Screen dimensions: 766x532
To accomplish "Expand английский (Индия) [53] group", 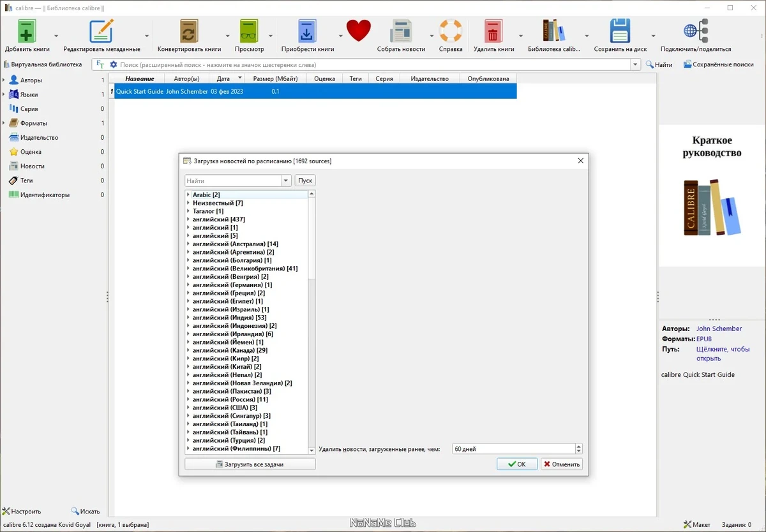I will point(188,318).
